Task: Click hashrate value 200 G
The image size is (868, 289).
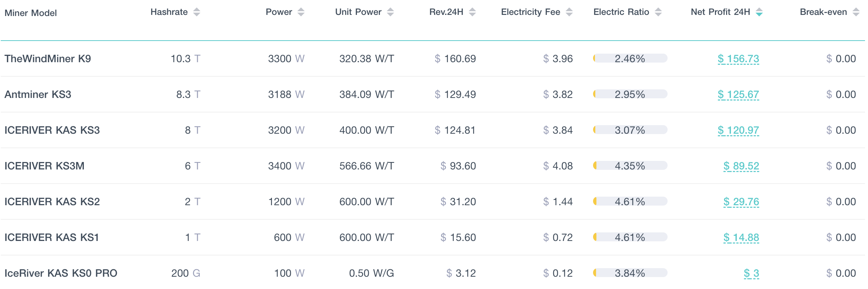Action: coord(186,273)
